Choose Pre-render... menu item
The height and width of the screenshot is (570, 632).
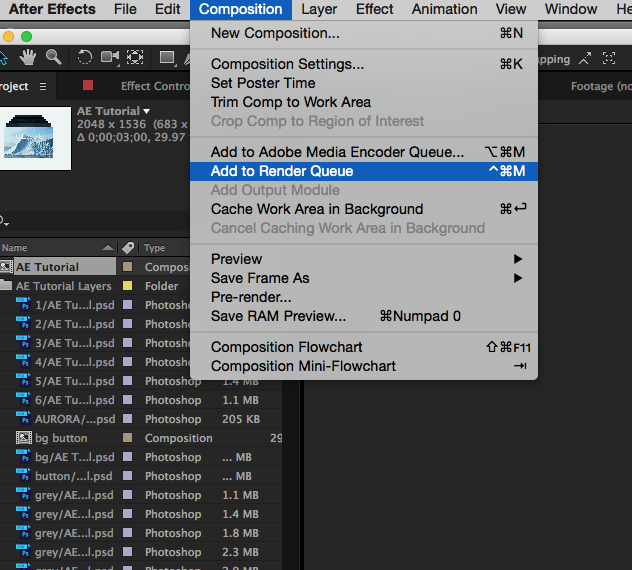coord(364,297)
